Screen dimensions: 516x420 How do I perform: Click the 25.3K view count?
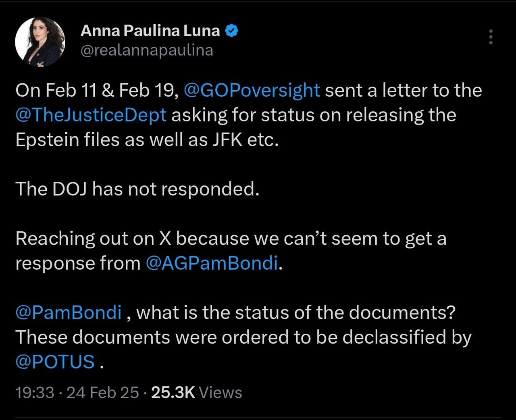[x=173, y=392]
